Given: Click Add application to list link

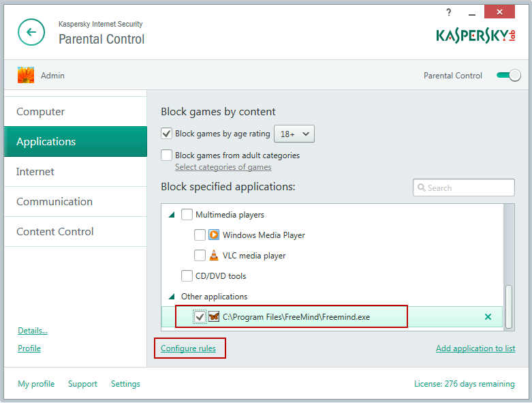Looking at the screenshot, I should tap(475, 348).
